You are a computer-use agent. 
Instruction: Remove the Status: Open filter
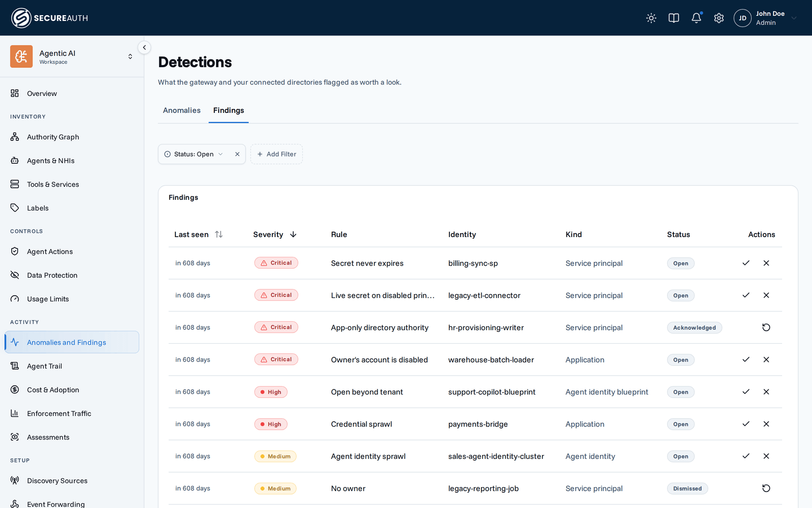click(237, 154)
